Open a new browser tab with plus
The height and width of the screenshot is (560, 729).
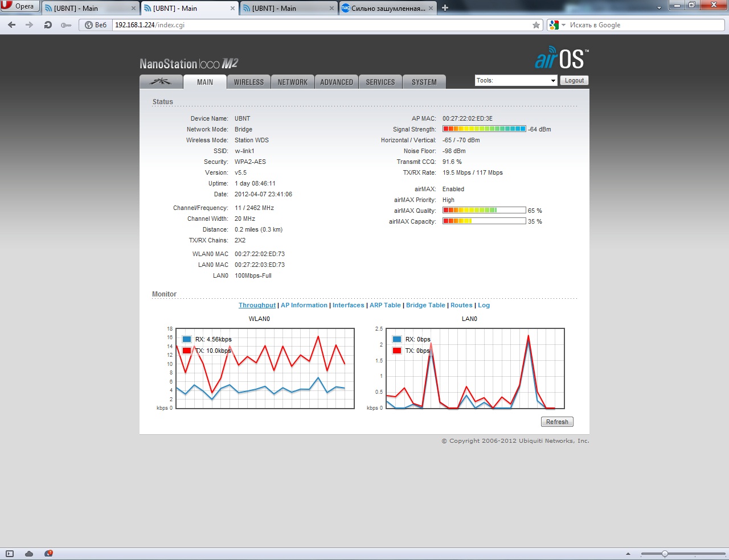[x=445, y=8]
